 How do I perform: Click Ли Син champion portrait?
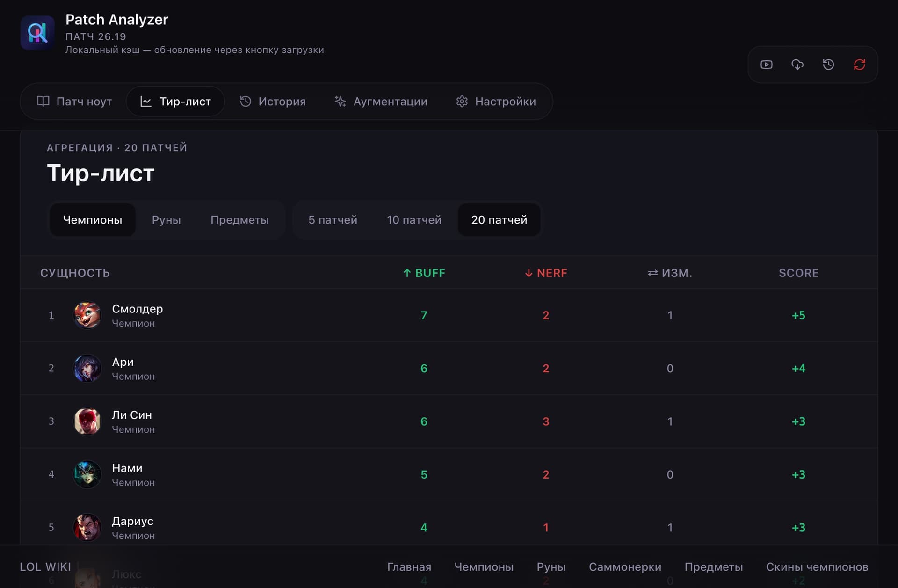tap(87, 421)
